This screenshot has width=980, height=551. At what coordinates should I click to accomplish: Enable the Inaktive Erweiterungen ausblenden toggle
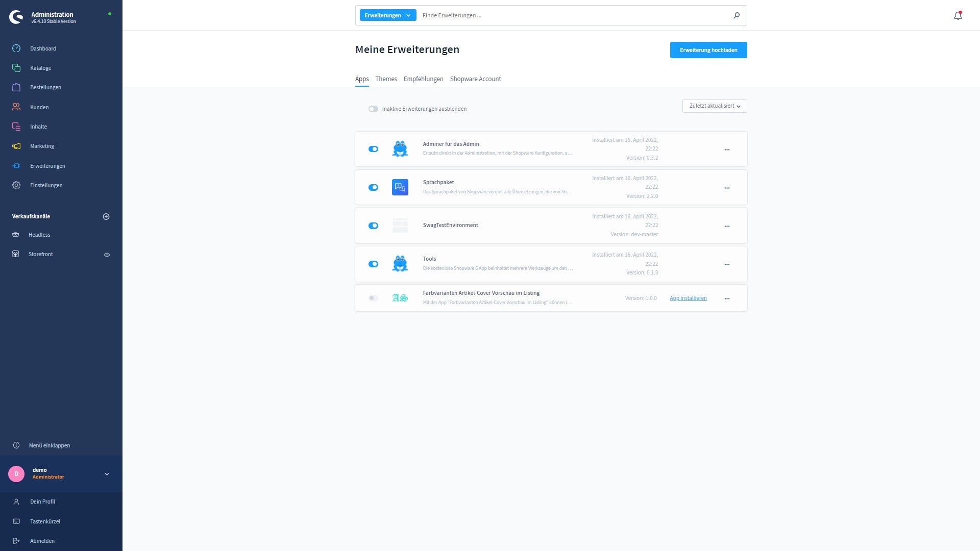tap(373, 108)
